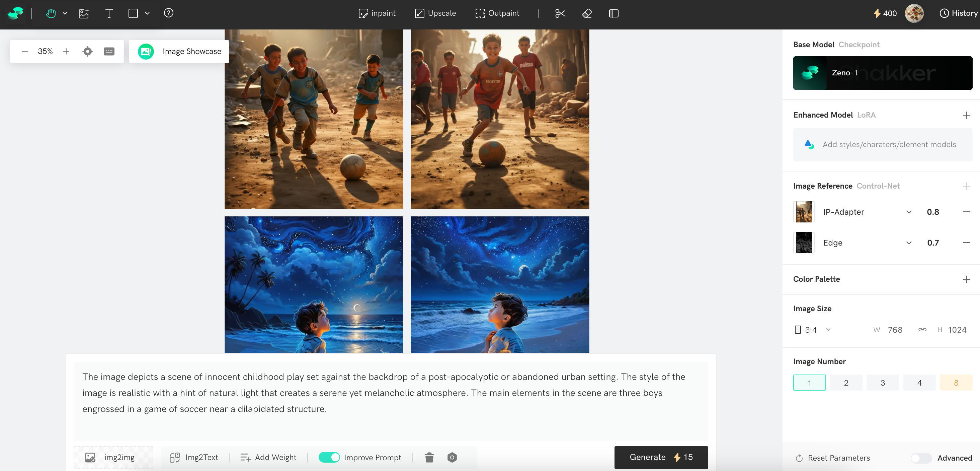The height and width of the screenshot is (471, 980).
Task: Select the Cut/scissors tool
Action: click(x=560, y=13)
